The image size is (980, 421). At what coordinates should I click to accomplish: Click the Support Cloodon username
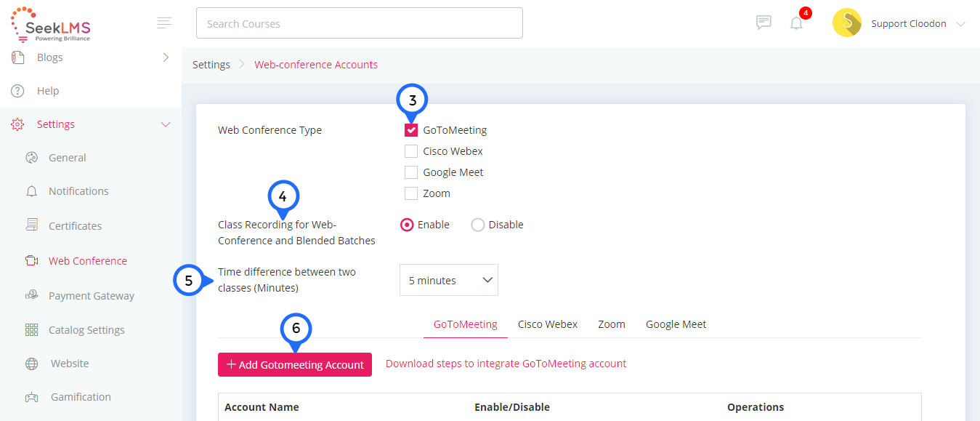click(909, 24)
